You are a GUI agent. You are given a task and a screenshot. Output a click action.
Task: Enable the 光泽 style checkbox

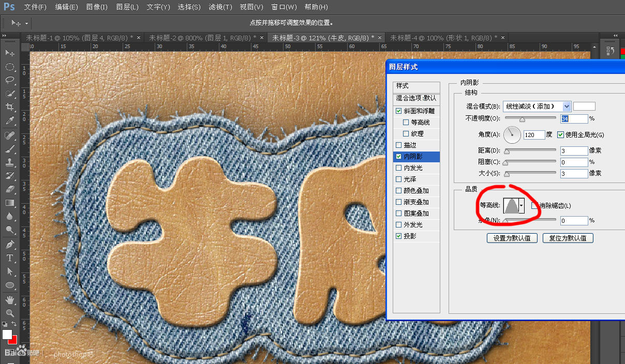(x=398, y=179)
